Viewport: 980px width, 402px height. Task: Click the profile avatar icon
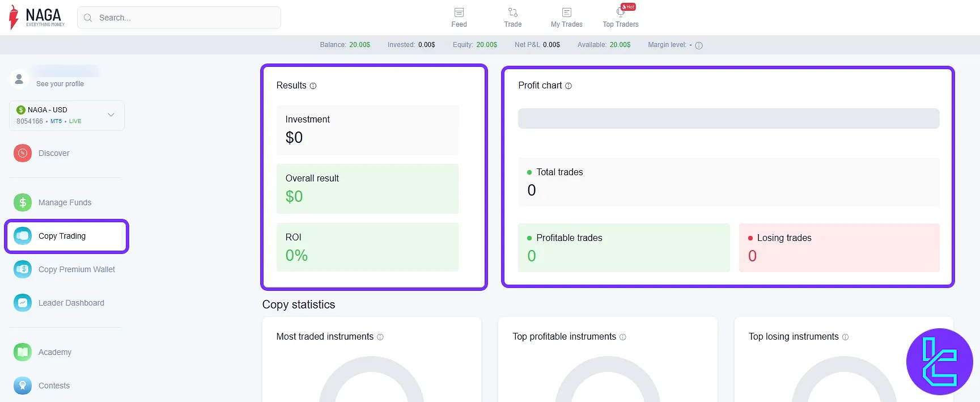point(19,79)
